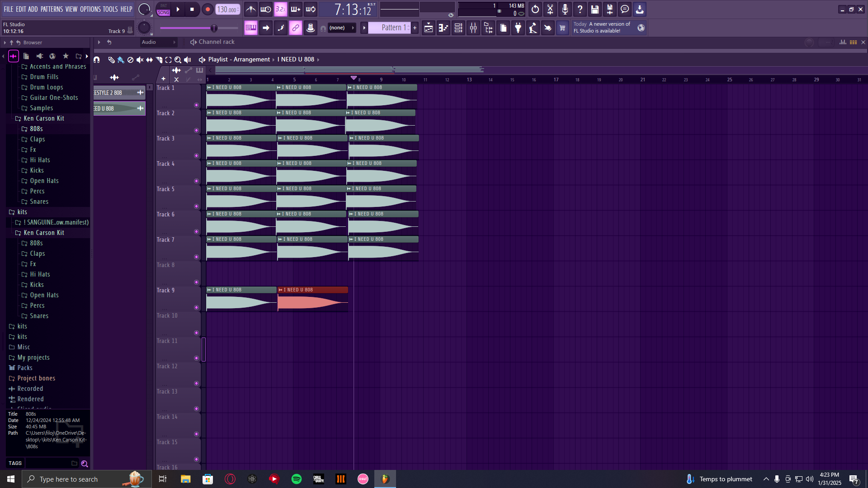Switch between PAT and SONG mode
This screenshot has width=868, height=488.
(x=163, y=9)
